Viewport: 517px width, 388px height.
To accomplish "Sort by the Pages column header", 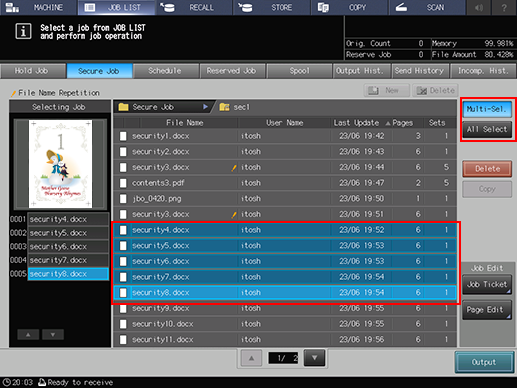I will click(x=402, y=123).
